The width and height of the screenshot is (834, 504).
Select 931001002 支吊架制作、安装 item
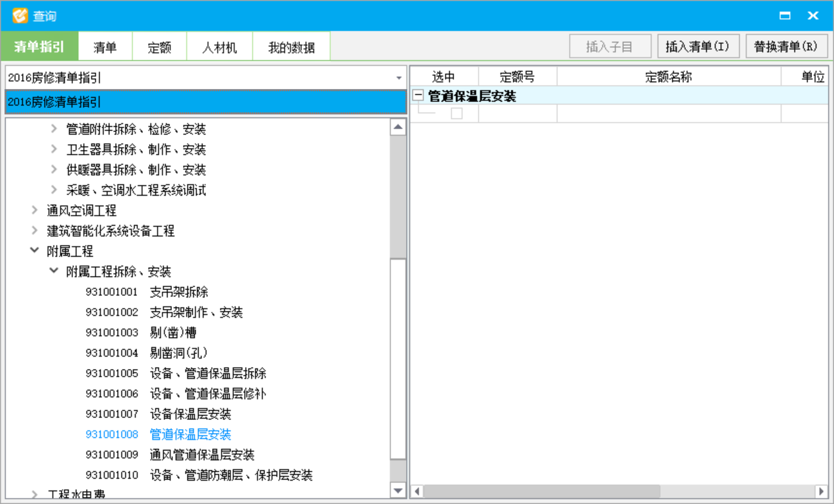[x=164, y=312]
